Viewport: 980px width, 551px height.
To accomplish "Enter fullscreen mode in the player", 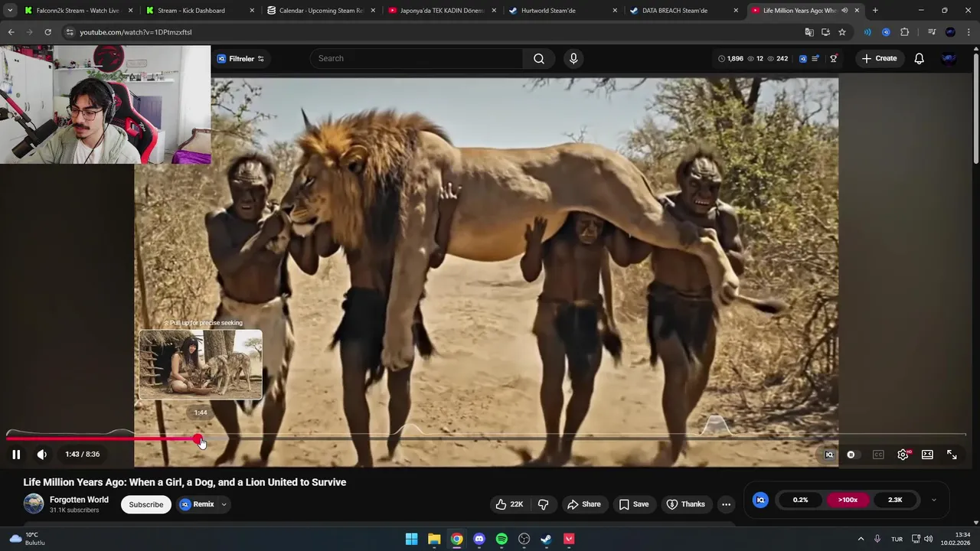I will coord(952,455).
